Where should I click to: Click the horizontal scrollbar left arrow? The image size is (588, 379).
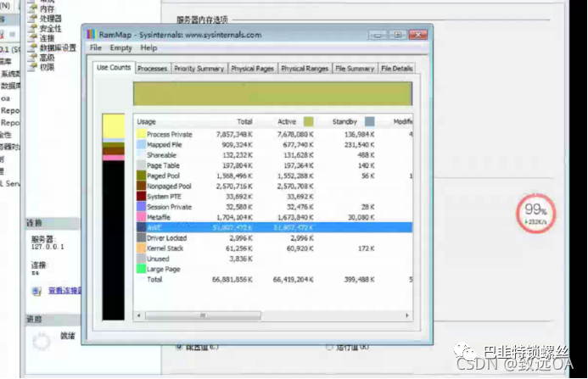pos(139,315)
